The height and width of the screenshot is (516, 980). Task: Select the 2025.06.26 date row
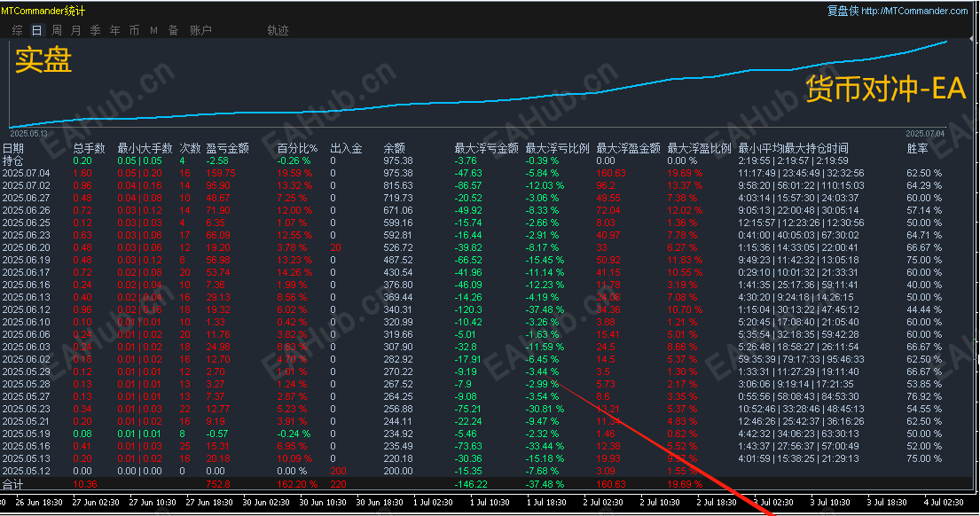(x=27, y=210)
